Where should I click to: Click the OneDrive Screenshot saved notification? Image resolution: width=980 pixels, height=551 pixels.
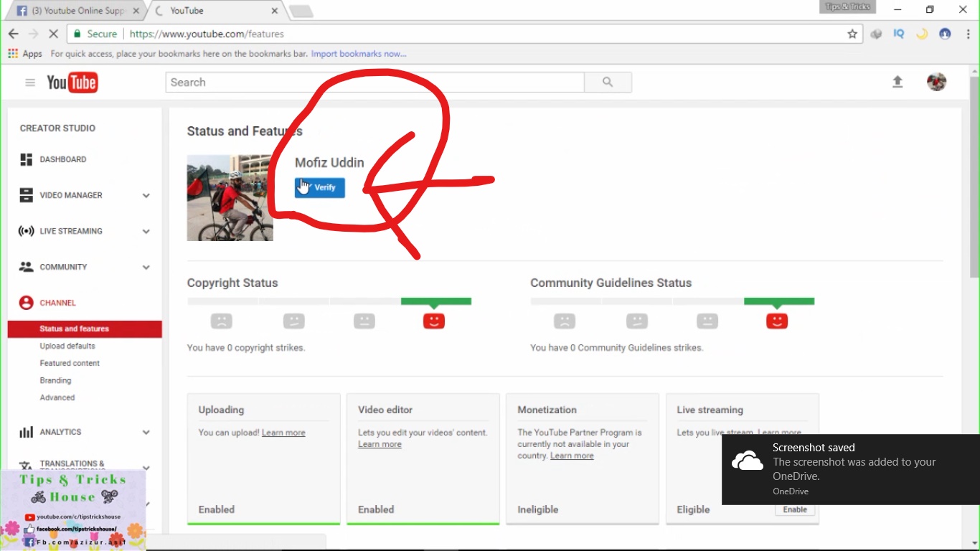click(851, 469)
